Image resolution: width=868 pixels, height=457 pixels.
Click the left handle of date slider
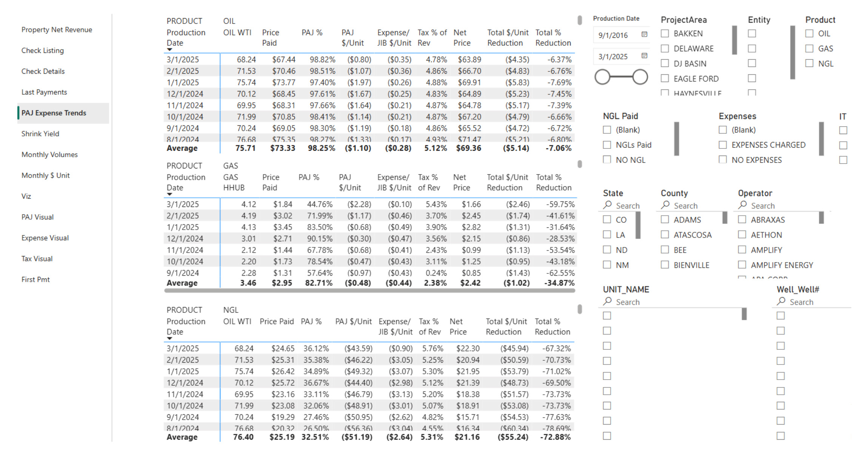pyautogui.click(x=602, y=77)
